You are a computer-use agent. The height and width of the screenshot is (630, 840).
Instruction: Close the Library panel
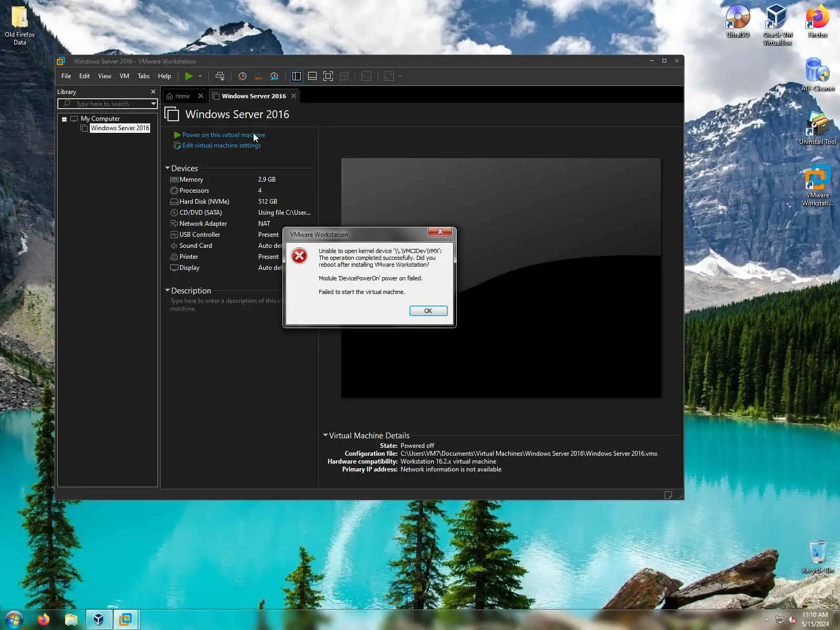[153, 92]
